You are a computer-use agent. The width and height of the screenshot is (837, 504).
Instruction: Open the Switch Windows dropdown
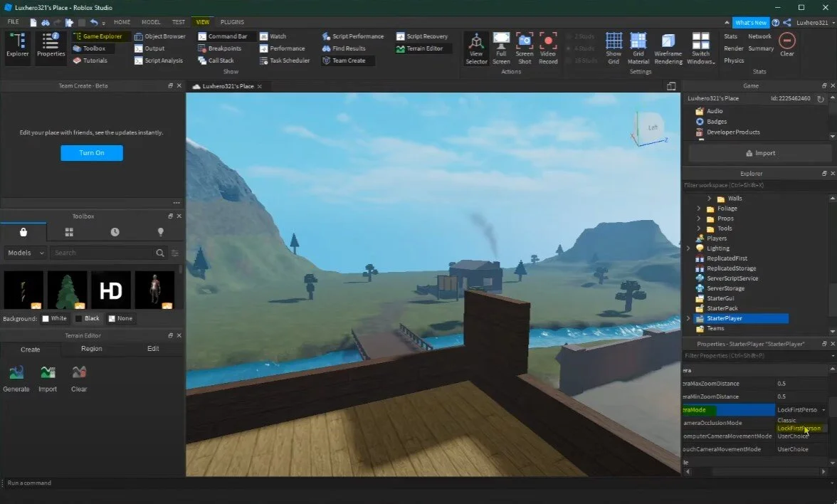click(700, 48)
